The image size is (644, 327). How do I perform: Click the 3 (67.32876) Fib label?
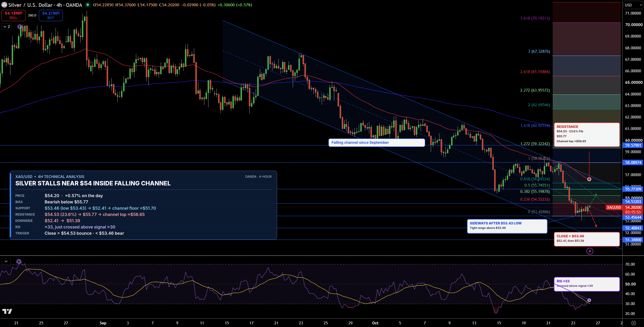tap(539, 51)
